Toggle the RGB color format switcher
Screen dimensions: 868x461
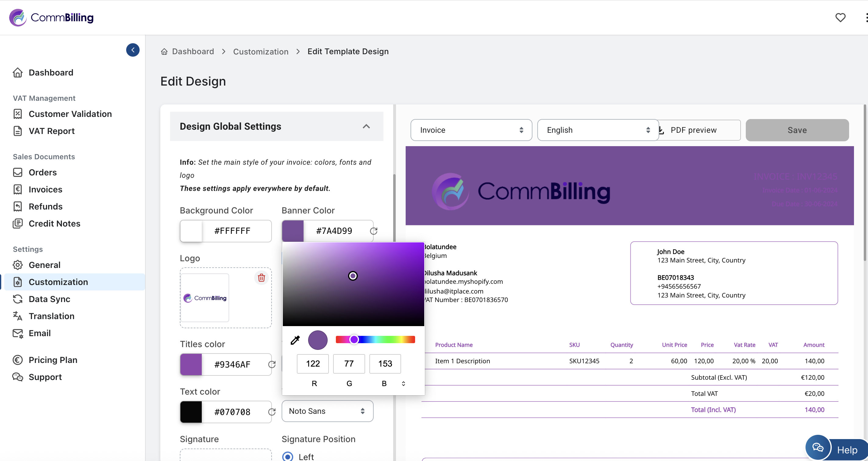pos(403,384)
